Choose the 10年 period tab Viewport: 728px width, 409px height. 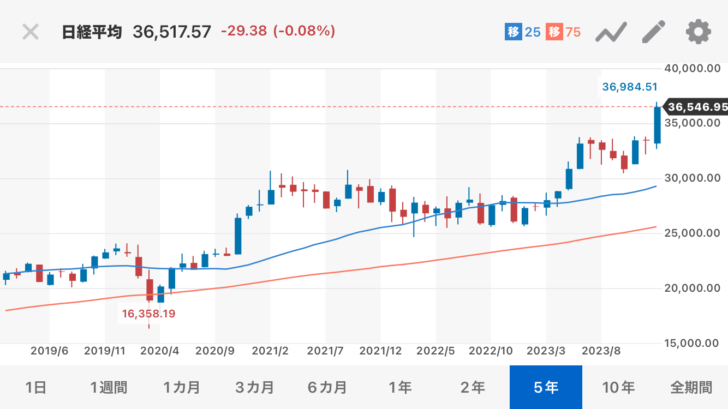[619, 387]
